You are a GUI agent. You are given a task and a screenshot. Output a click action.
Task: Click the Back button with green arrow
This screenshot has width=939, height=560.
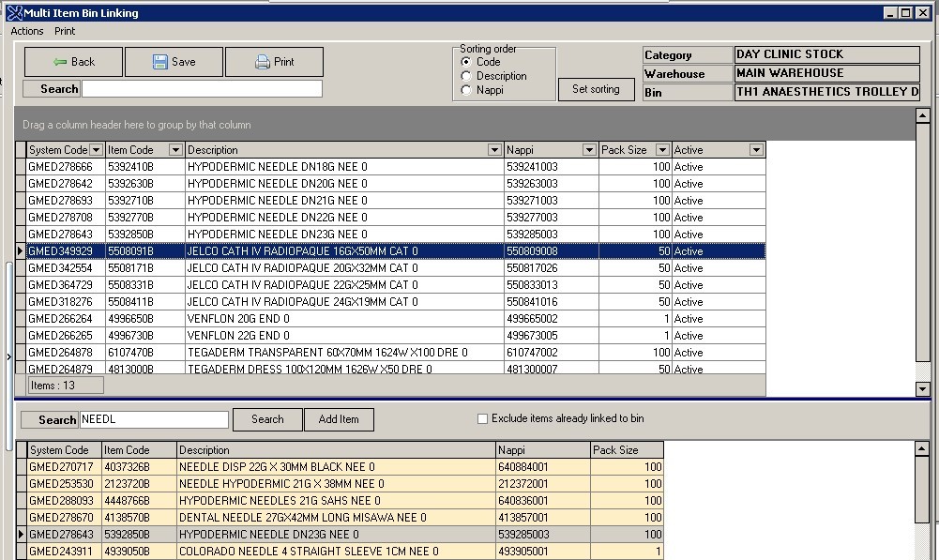click(x=73, y=62)
